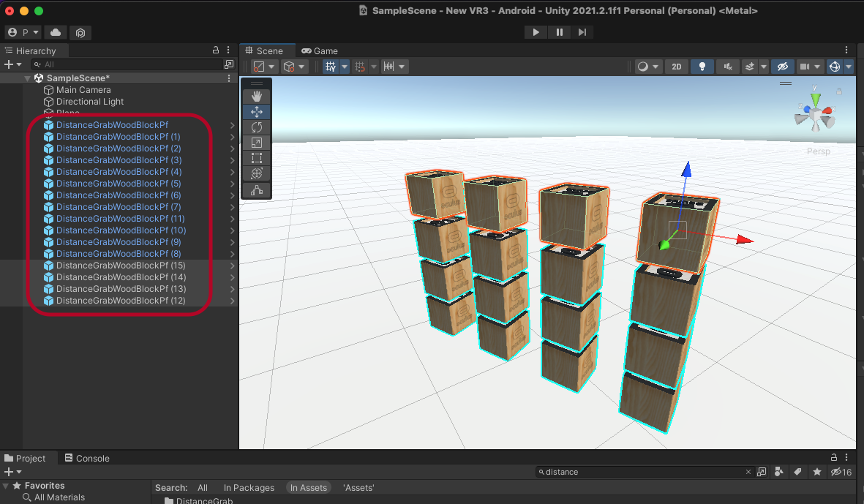Search by type icon in Project
Screen dimensions: 864x504
pos(779,472)
